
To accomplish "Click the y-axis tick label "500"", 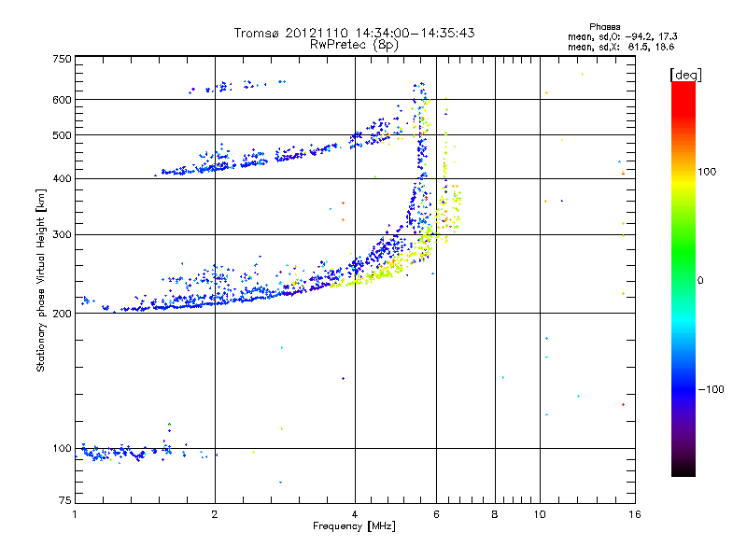I will 62,135.
